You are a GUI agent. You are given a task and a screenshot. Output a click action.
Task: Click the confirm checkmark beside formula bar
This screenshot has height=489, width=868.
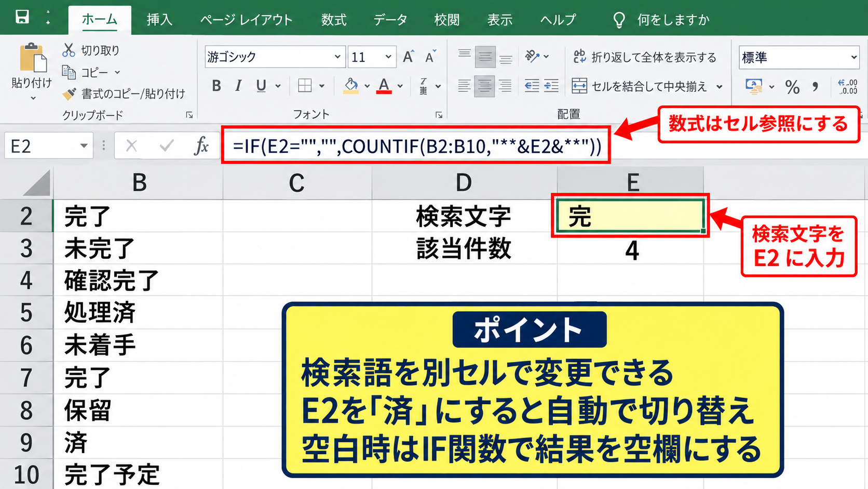(x=166, y=146)
